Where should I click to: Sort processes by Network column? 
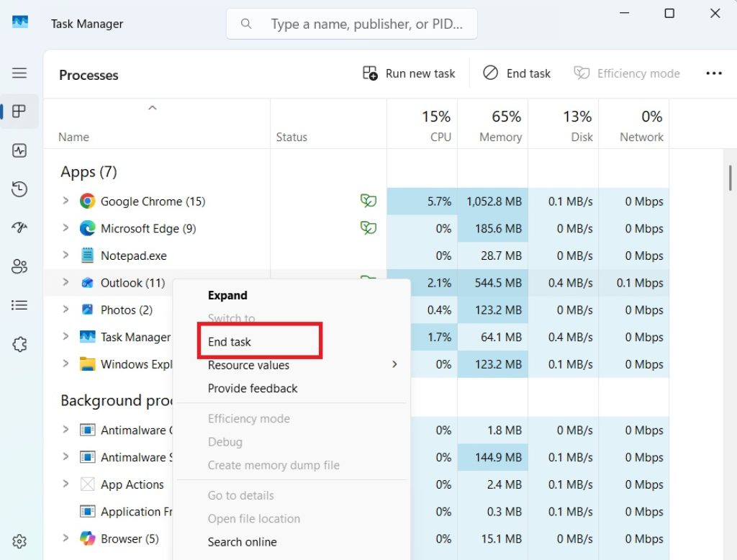633,125
